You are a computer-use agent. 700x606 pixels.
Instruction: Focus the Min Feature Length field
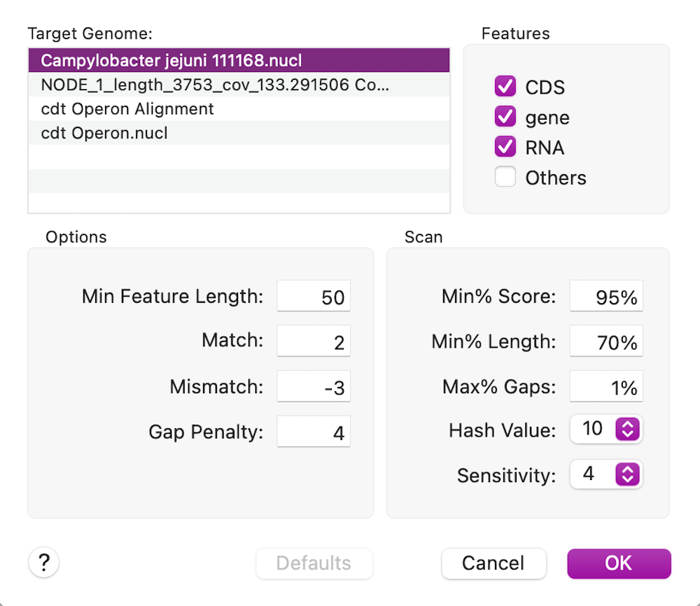[313, 297]
